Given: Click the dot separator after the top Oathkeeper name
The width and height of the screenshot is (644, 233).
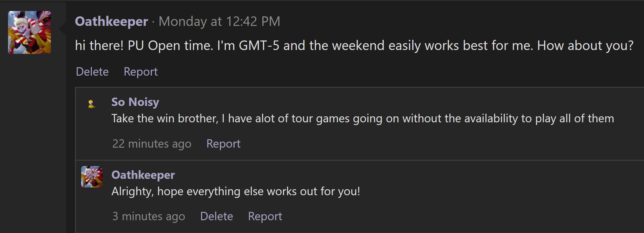Looking at the screenshot, I should 153,22.
